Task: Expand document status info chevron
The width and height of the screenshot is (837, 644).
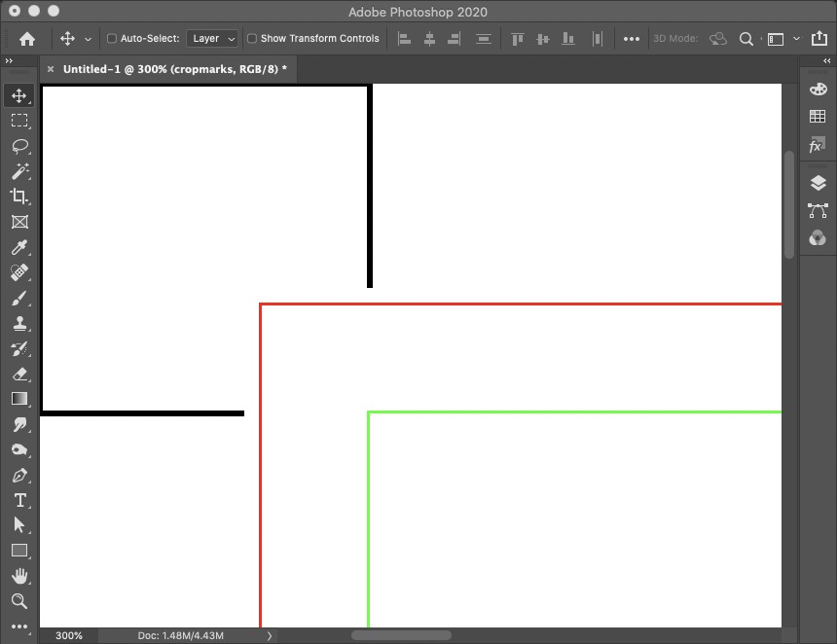Action: pos(270,635)
